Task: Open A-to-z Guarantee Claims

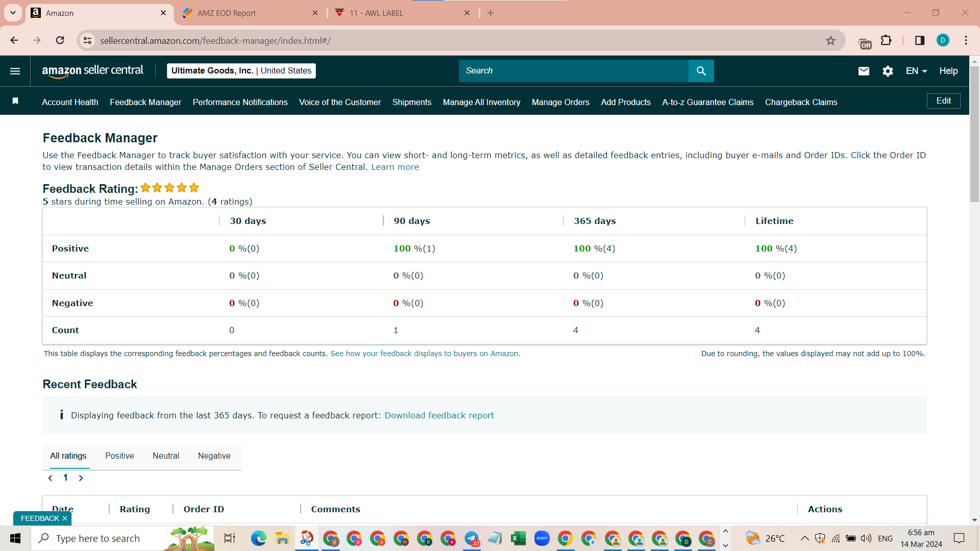Action: (707, 102)
